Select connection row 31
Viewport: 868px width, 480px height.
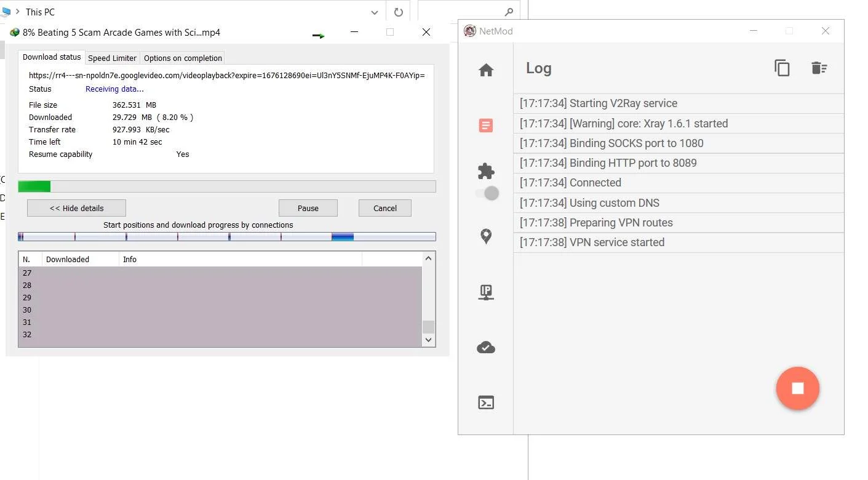pyautogui.click(x=220, y=322)
